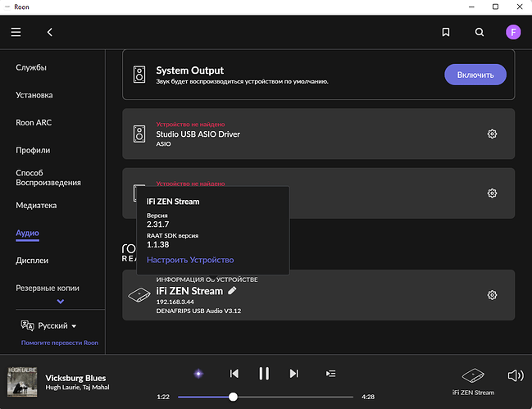Click the RAAT SDK version 1.1.38
This screenshot has width=532, height=409.
157,244
